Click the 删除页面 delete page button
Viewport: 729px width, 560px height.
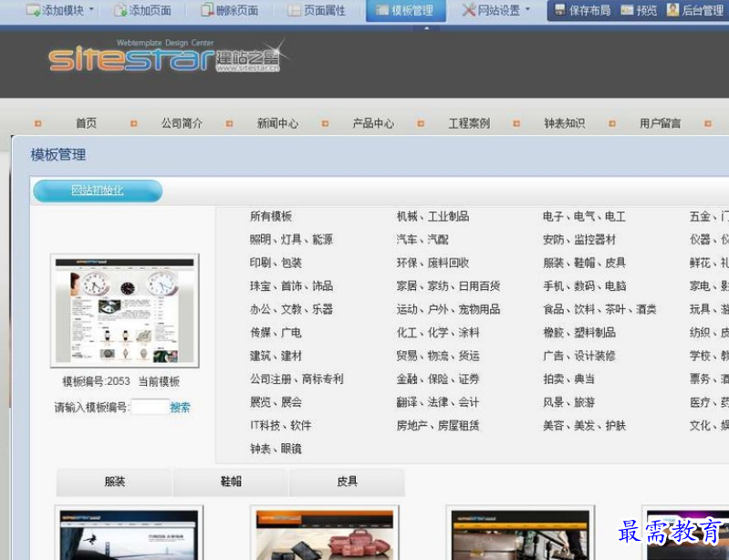point(230,10)
